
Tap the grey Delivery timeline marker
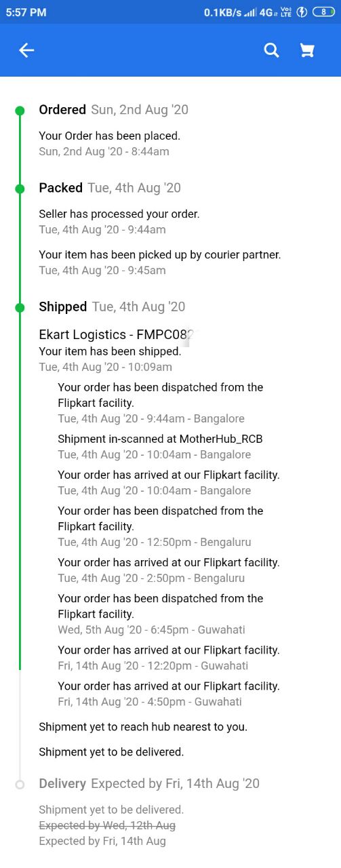point(20,784)
